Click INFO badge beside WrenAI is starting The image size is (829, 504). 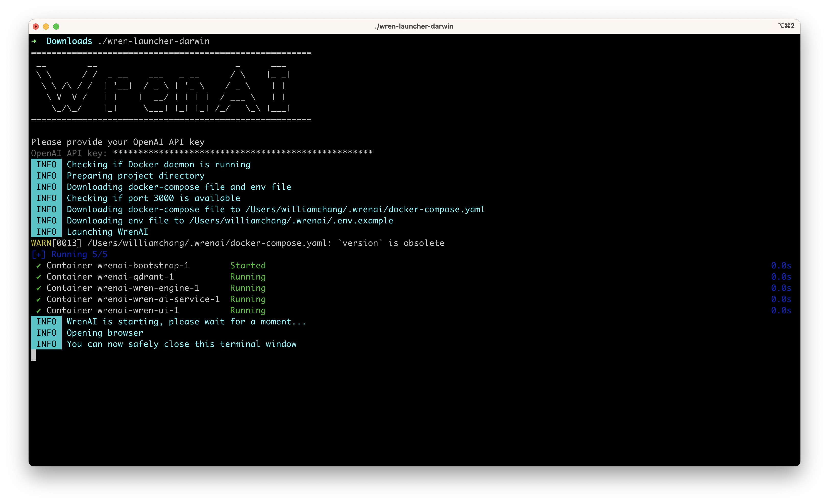coord(46,322)
